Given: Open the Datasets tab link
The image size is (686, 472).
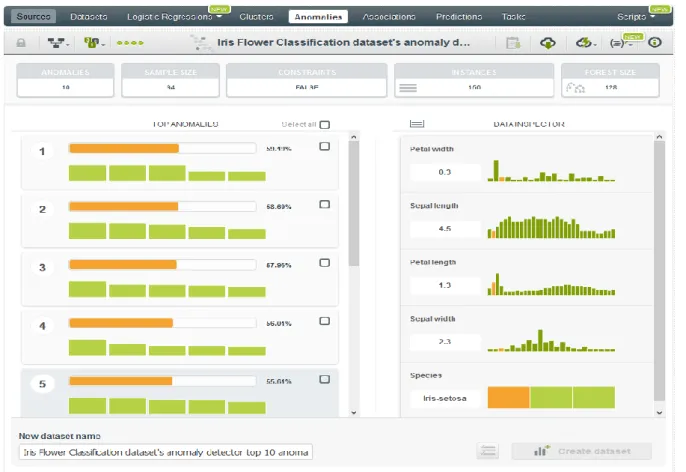Looking at the screenshot, I should pyautogui.click(x=89, y=17).
